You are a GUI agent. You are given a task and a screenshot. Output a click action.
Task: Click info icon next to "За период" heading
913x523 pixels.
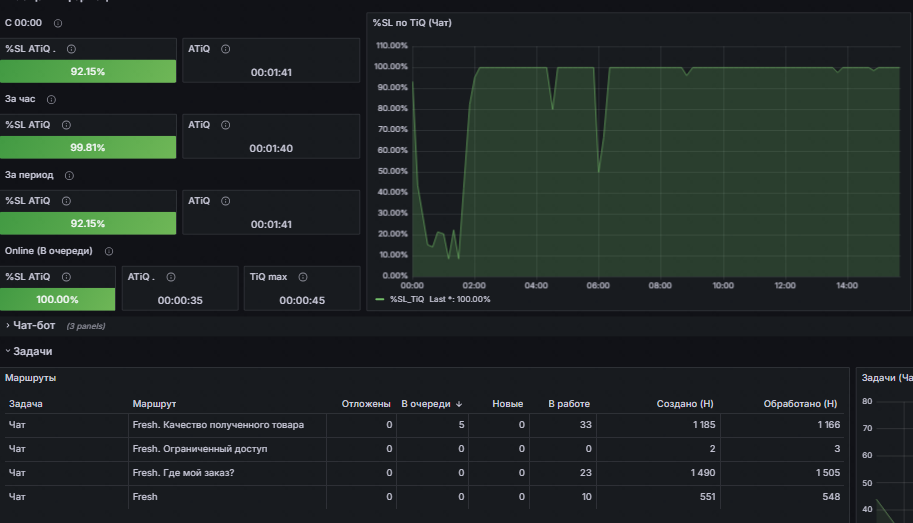point(69,175)
